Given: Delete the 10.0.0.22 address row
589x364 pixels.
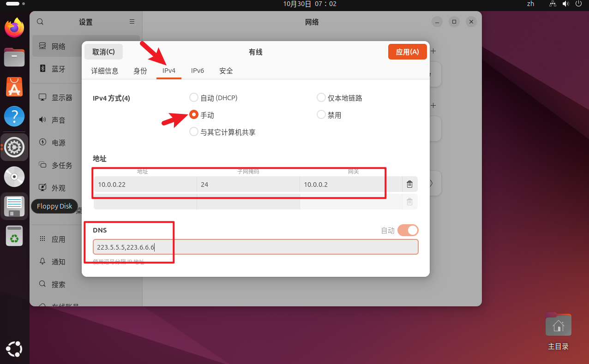Looking at the screenshot, I should [x=409, y=185].
